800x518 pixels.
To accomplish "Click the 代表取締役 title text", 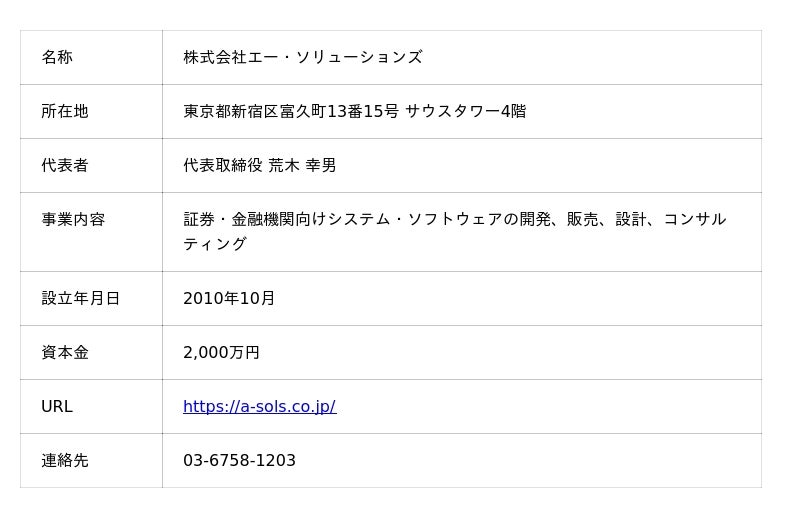I will point(223,166).
